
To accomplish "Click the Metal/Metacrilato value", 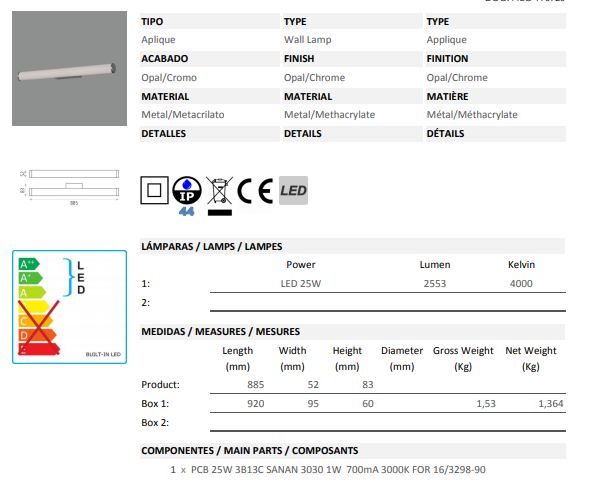I will pyautogui.click(x=183, y=115).
